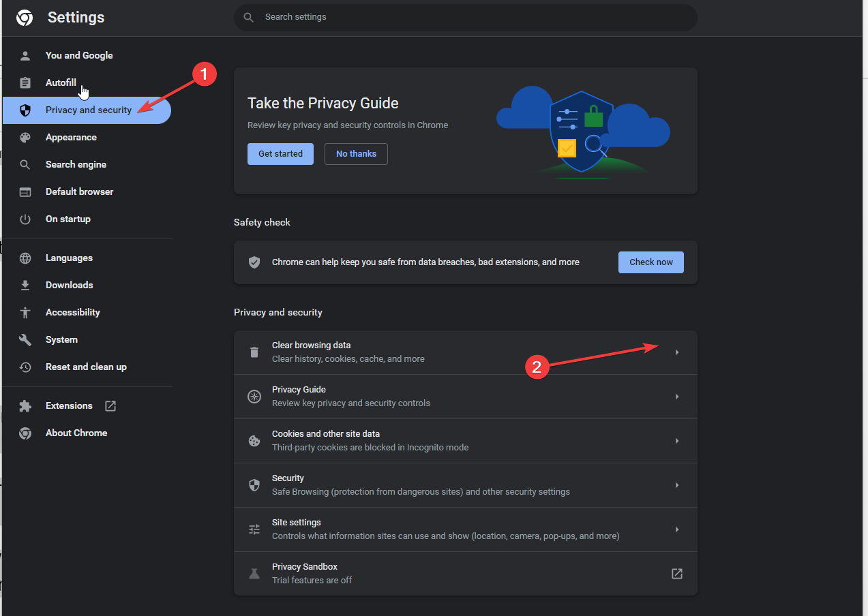Click the shield icon for Privacy and security

click(x=25, y=110)
